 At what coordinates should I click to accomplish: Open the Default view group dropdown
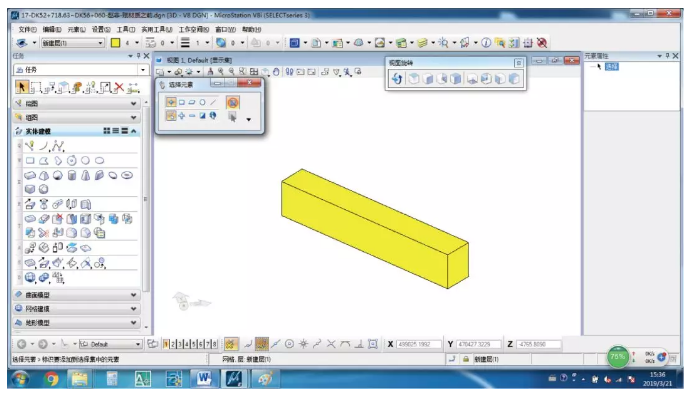pos(138,344)
